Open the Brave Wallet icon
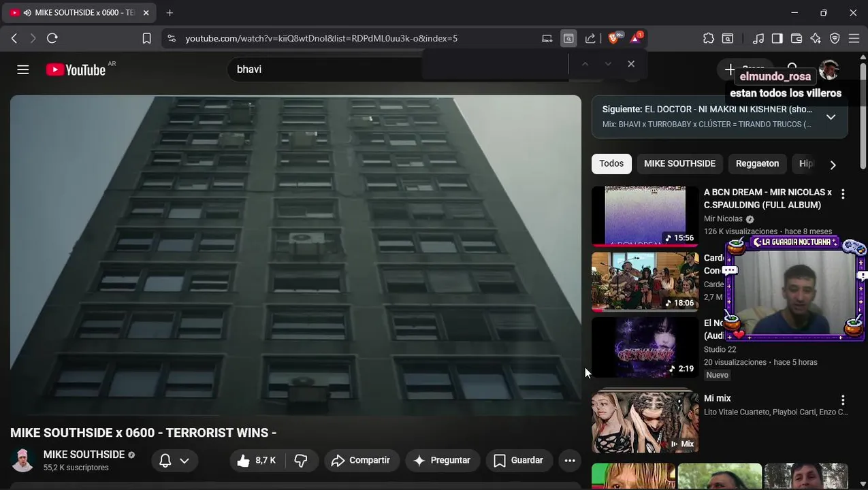The height and width of the screenshot is (490, 868). tap(796, 39)
